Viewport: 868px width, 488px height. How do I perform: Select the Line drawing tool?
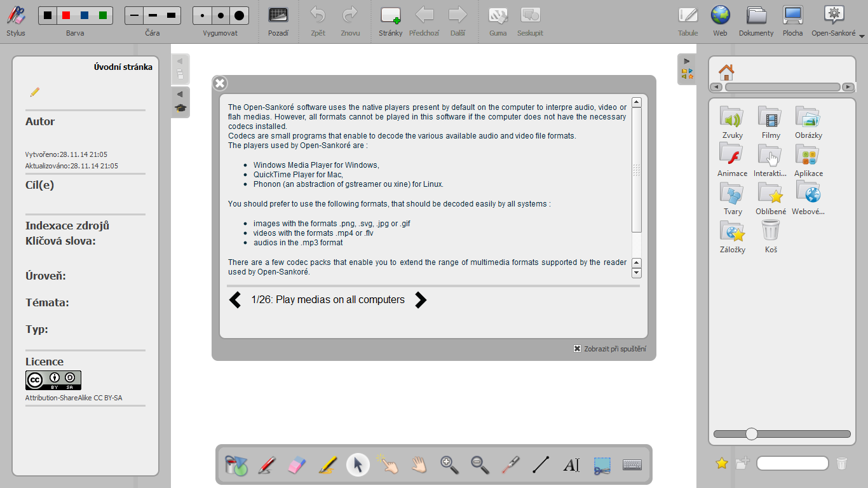click(541, 464)
